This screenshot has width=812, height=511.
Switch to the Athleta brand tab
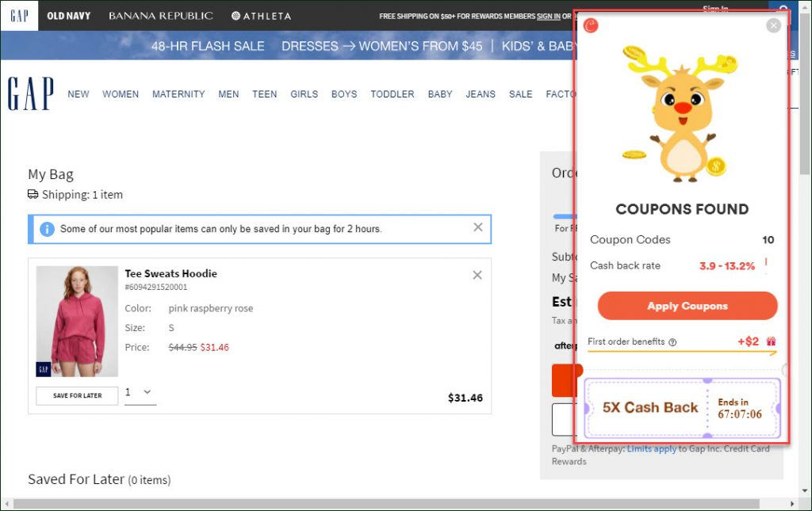(x=261, y=16)
